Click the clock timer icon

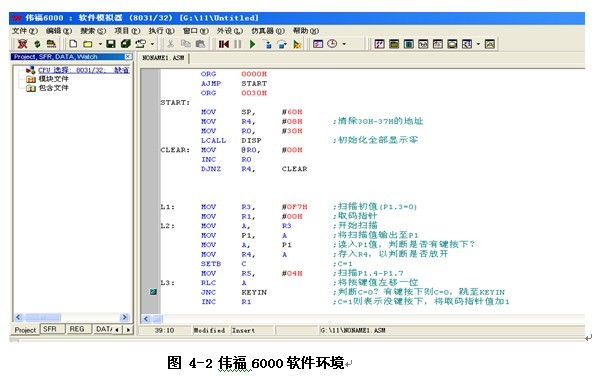pyautogui.click(x=332, y=44)
